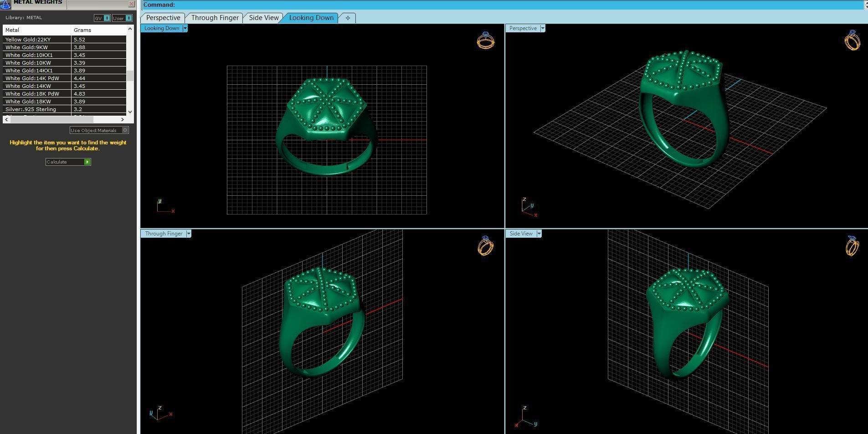Click the axis gizmo in Perspective viewport
Viewport: 868px width, 434px height.
pyautogui.click(x=529, y=207)
